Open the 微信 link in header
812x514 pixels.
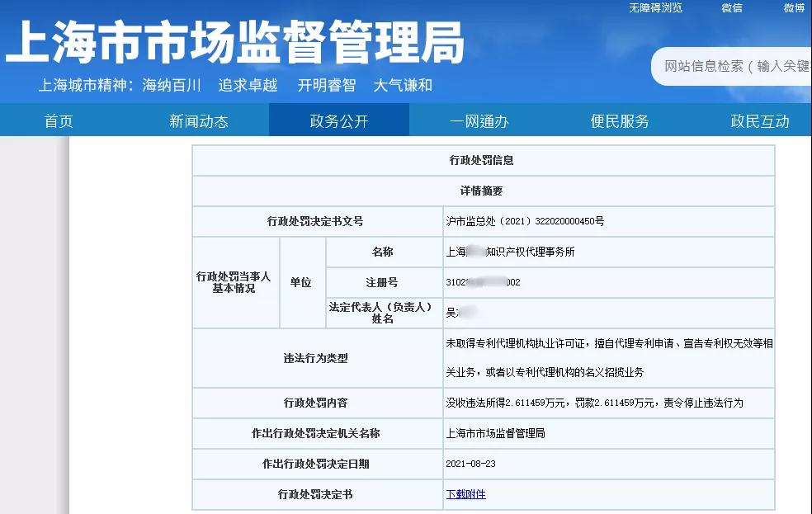click(x=732, y=7)
